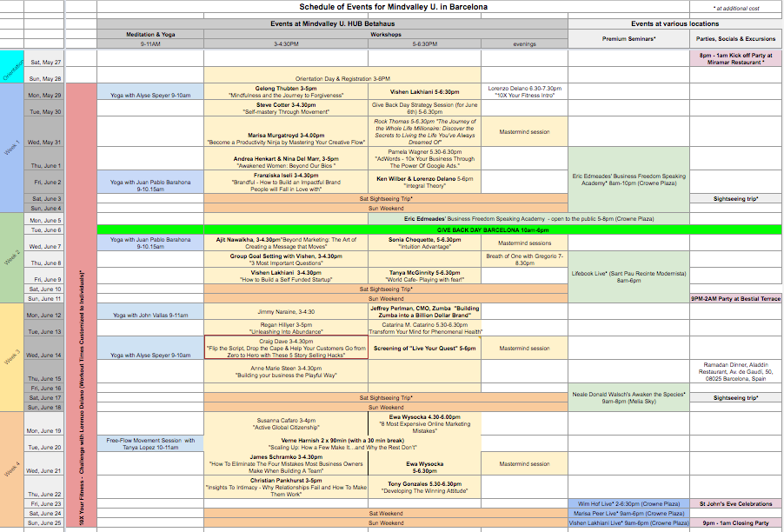The width and height of the screenshot is (784, 532).
Task: Click 'Wim Hof Live* 2-6:30pm (Crowne Plaza)' cell
Action: 628,503
